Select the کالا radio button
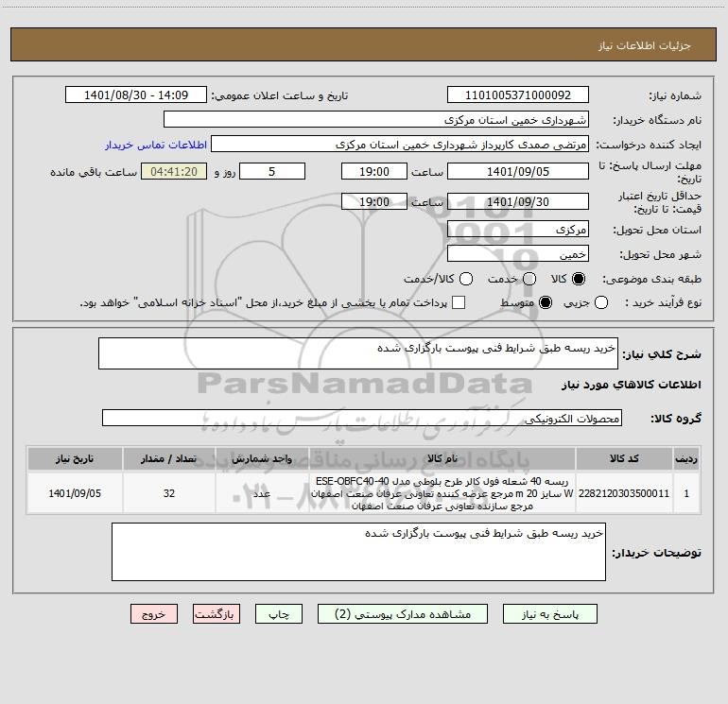Screen dimensions: 728x704 click(x=579, y=279)
